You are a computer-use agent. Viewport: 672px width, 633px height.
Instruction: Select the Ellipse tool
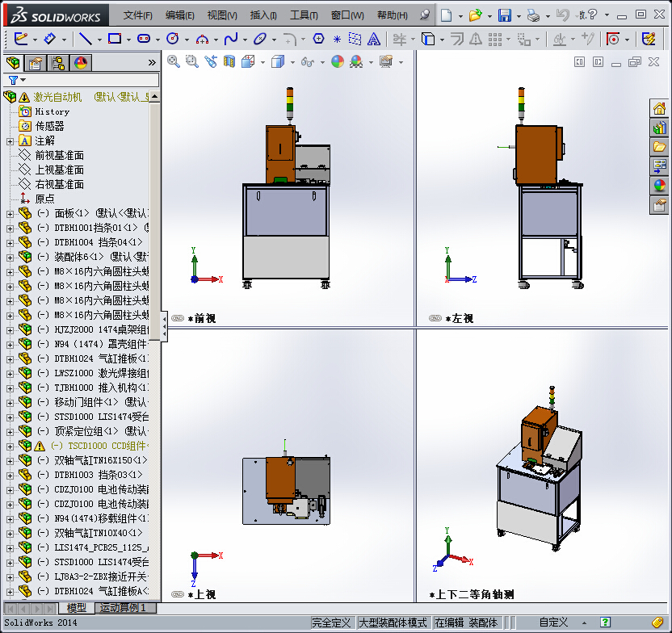tap(260, 39)
